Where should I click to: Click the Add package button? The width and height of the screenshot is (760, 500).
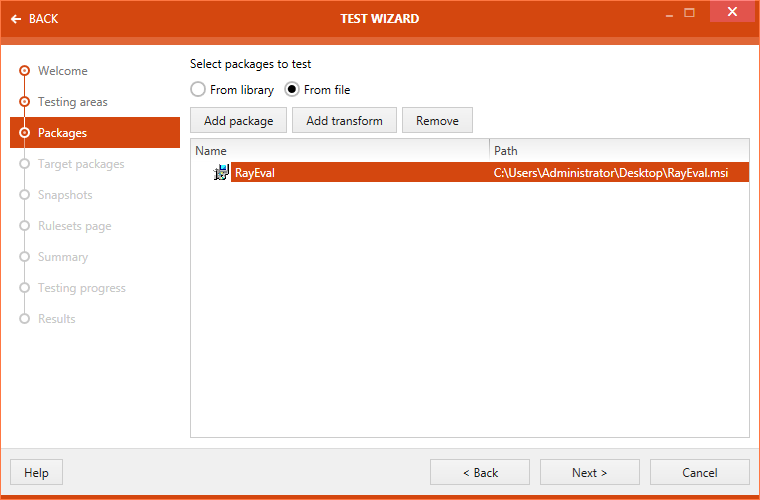(238, 120)
